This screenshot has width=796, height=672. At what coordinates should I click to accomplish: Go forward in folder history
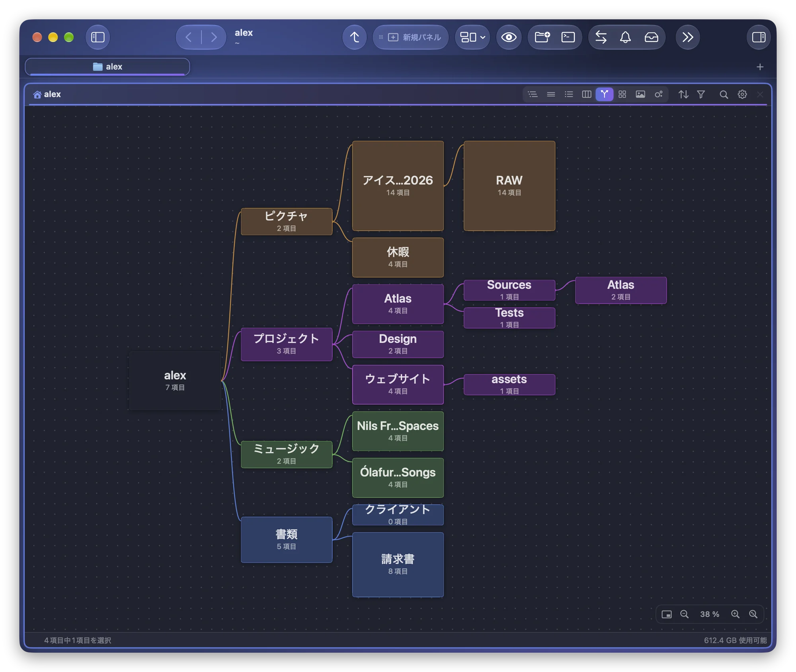tap(214, 37)
